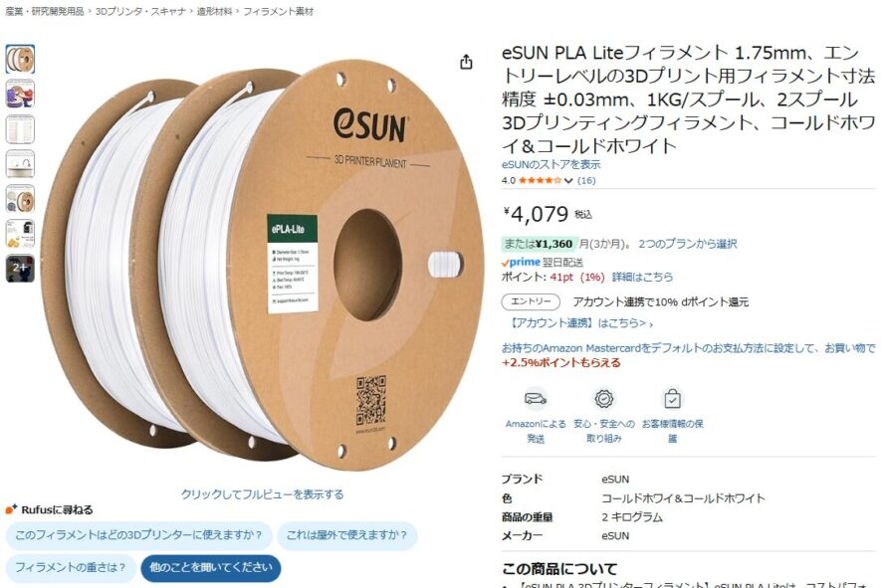Screen dimensions: 886x588
Task: Select first thumbnail showing two spools
Action: point(20,60)
